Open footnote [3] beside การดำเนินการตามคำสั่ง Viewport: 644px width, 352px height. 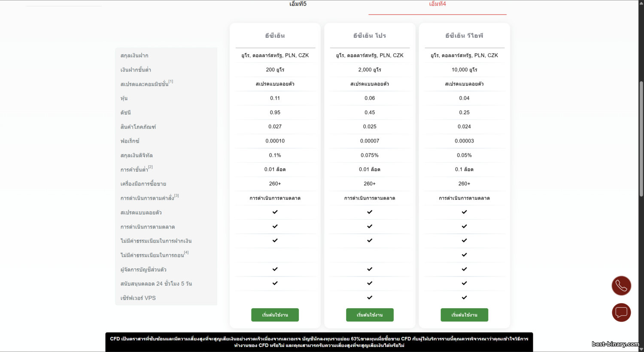[176, 196]
